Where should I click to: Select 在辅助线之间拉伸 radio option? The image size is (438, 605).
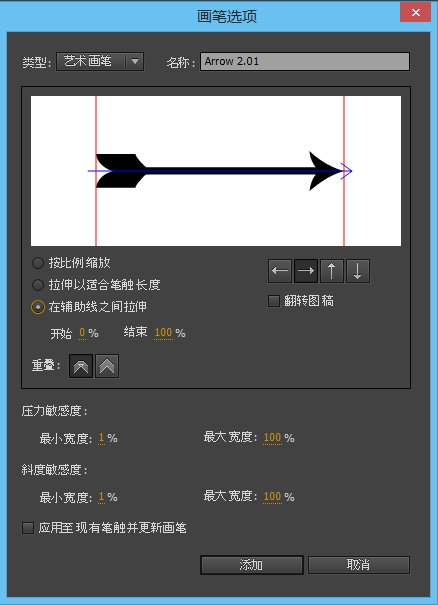(38, 308)
